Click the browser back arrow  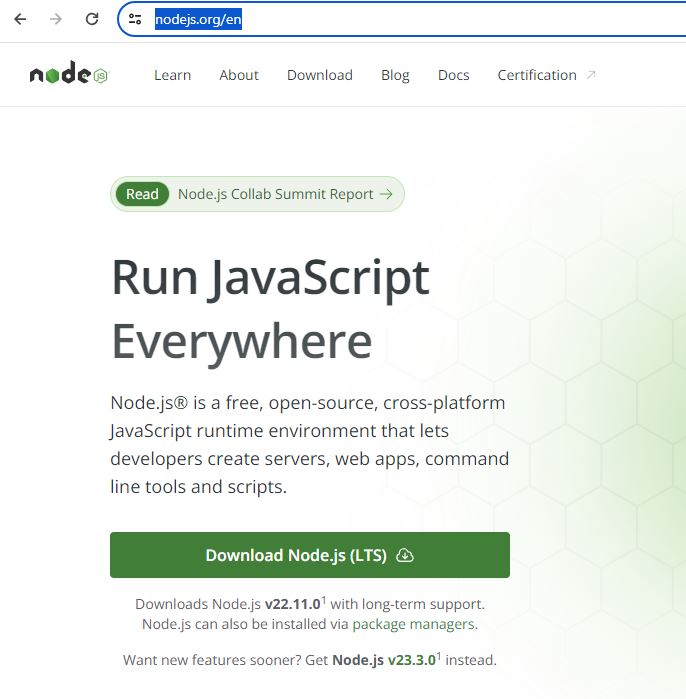tap(20, 19)
